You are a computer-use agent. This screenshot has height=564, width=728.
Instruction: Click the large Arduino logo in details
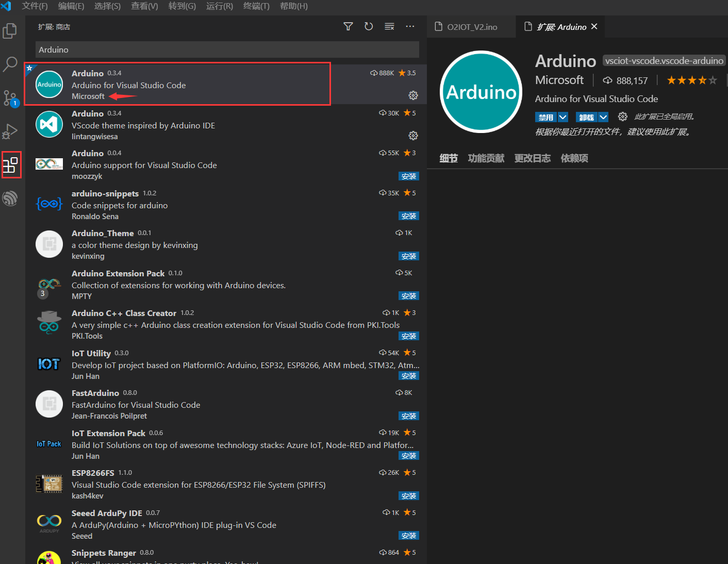tap(481, 92)
